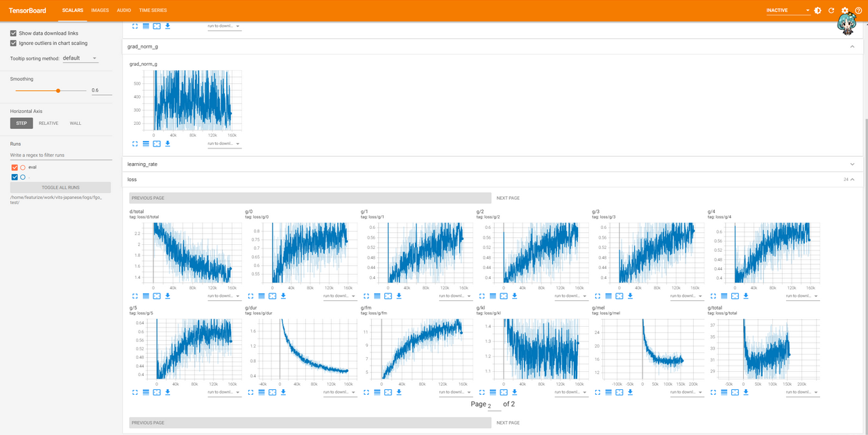Open the help question mark icon
Screen dimensions: 868x435
(x=858, y=10)
